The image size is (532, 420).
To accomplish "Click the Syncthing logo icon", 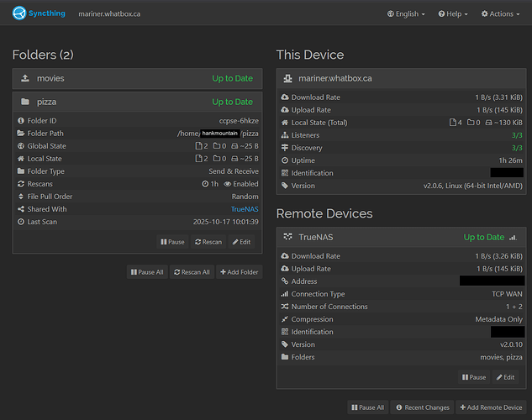I will 19,13.
